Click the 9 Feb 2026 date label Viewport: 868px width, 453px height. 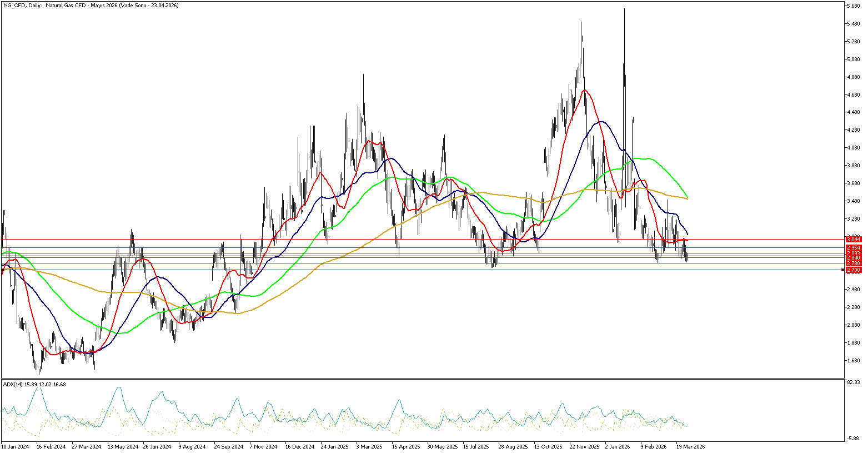pos(654,446)
